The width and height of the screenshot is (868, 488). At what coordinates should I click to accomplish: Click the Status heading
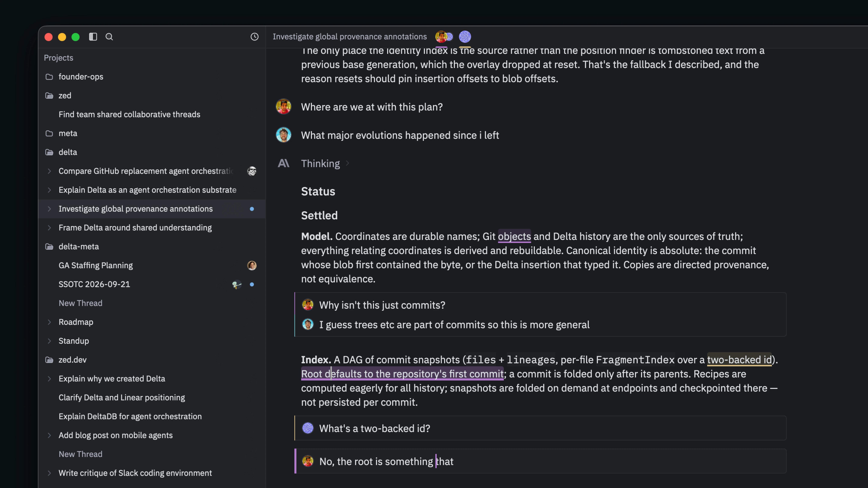(318, 191)
